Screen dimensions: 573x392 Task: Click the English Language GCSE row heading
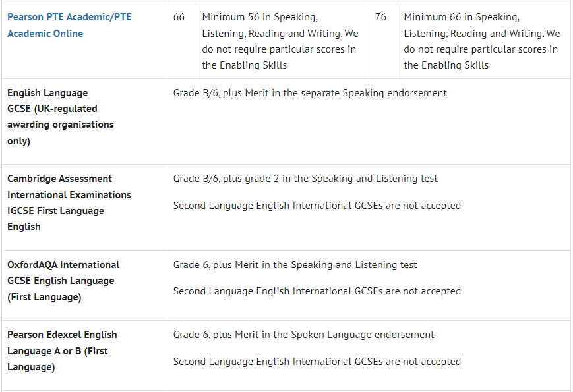coord(61,117)
